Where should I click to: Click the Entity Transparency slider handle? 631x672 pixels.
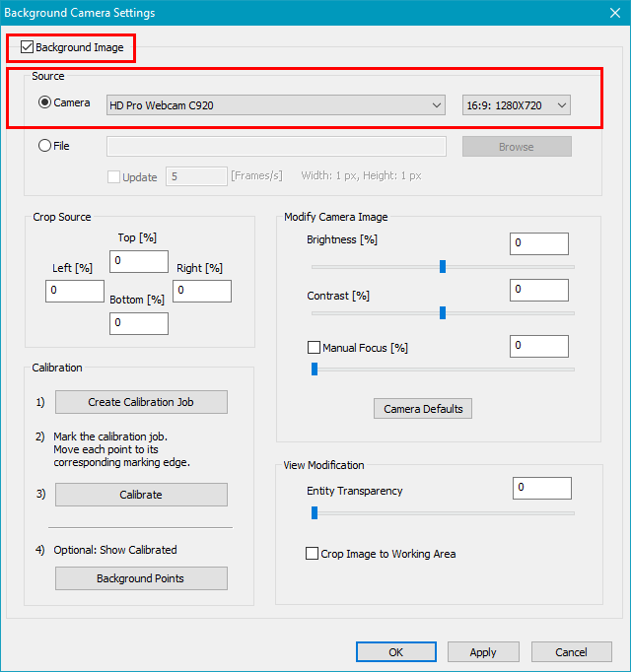coord(315,512)
